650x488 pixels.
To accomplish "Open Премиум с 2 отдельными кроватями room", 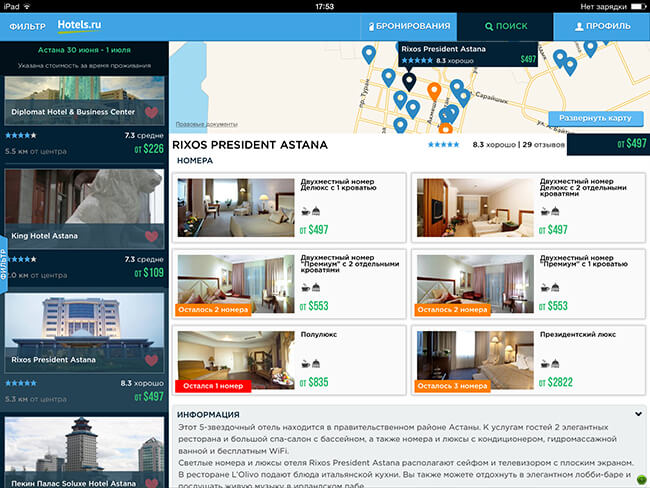I will [289, 284].
